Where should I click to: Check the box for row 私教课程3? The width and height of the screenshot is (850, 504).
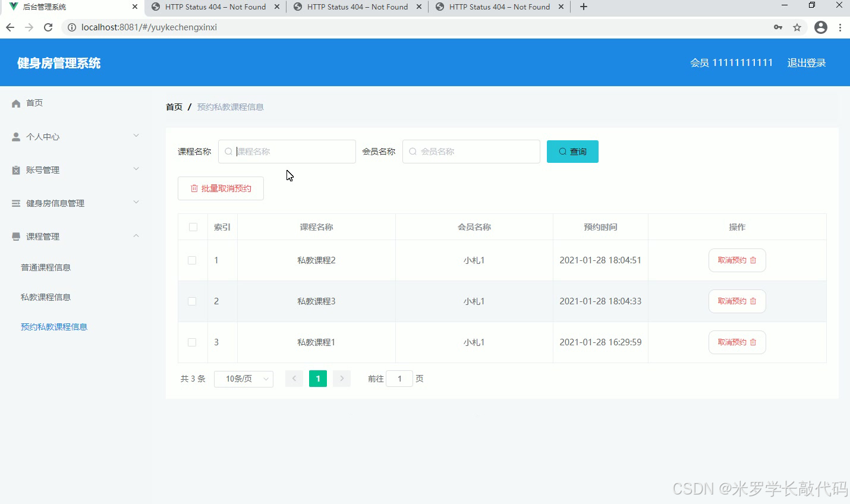(x=192, y=301)
